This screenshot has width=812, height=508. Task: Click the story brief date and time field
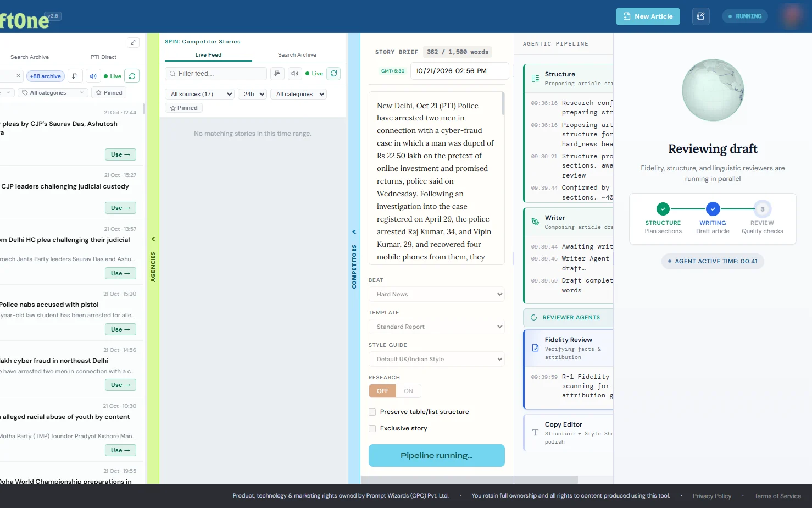click(459, 71)
